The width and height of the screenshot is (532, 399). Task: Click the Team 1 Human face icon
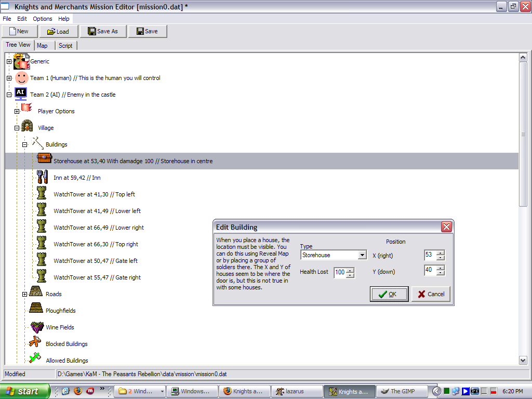click(x=21, y=78)
